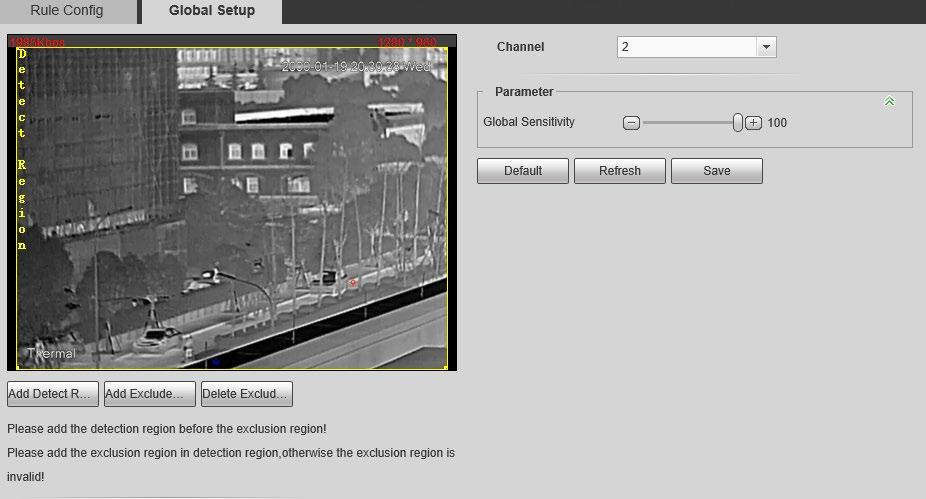This screenshot has height=499, width=926.
Task: Click the Parameter group heading
Action: pyautogui.click(x=524, y=92)
